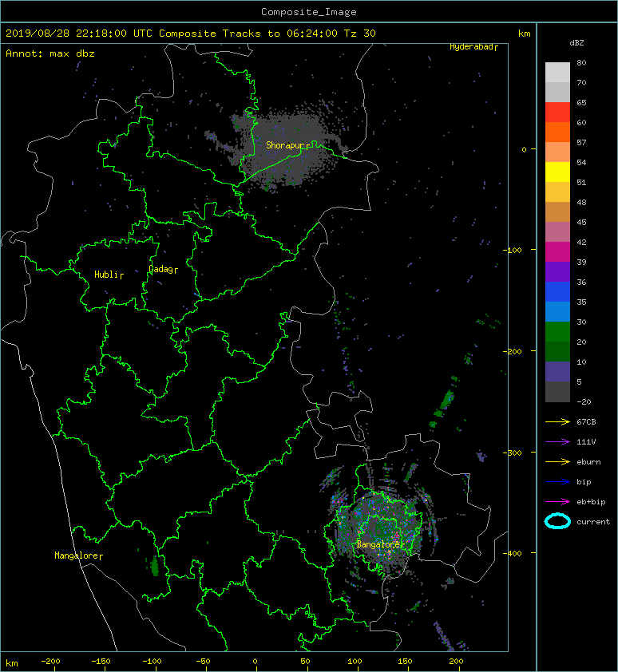Click the 10 value on dBZ scale

pyautogui.click(x=581, y=362)
